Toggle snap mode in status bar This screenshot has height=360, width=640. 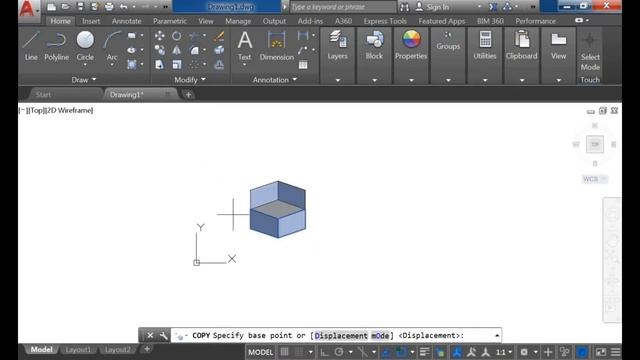pyautogui.click(x=300, y=352)
